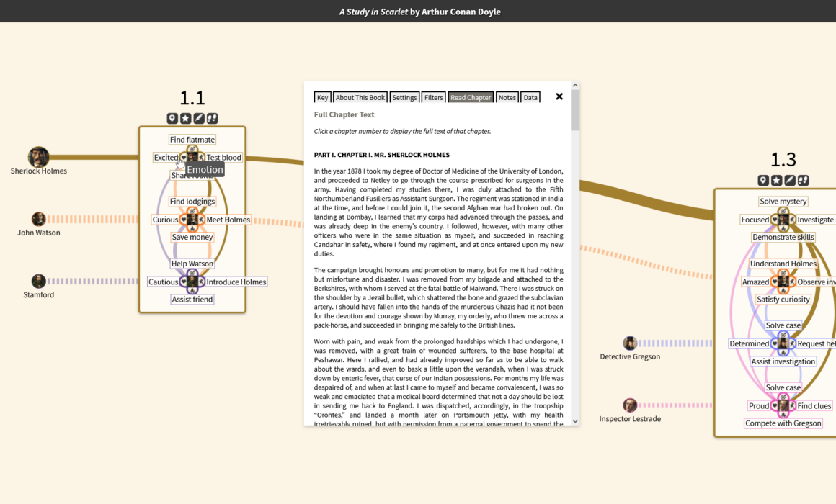Image resolution: width=836 pixels, height=504 pixels.
Task: Click the heart emotion icon beside Curious
Action: pos(184,220)
